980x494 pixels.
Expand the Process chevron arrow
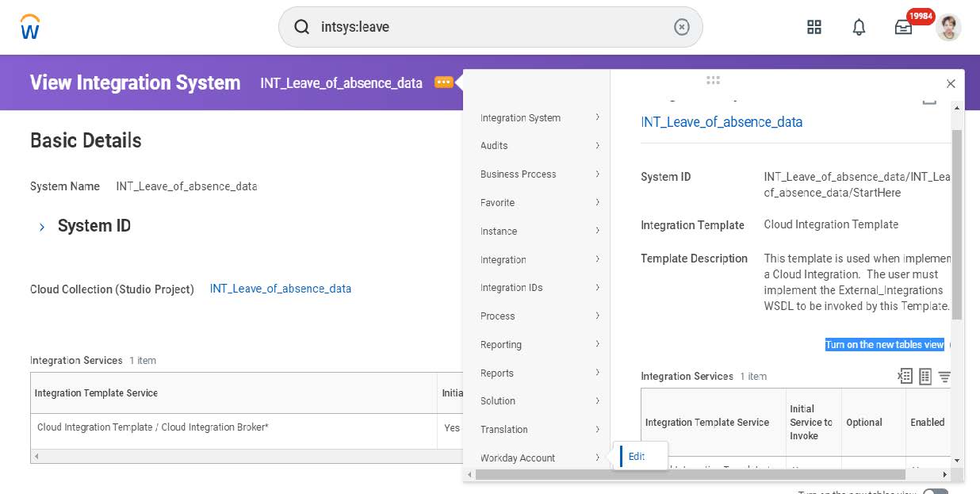tap(597, 316)
